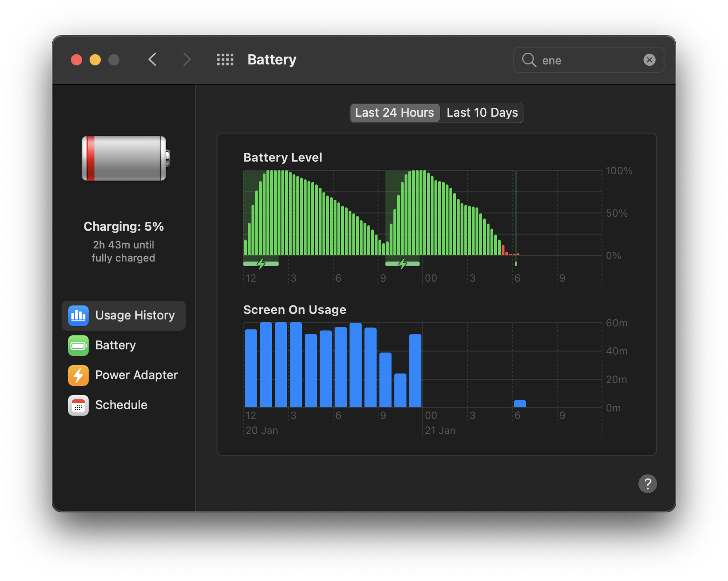
Task: Click the back navigation arrow
Action: [x=152, y=59]
